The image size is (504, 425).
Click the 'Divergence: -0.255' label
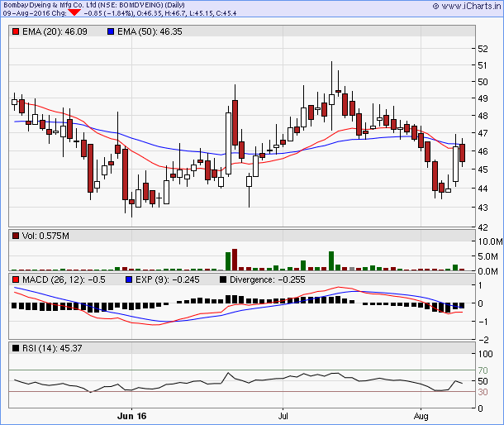(x=268, y=279)
